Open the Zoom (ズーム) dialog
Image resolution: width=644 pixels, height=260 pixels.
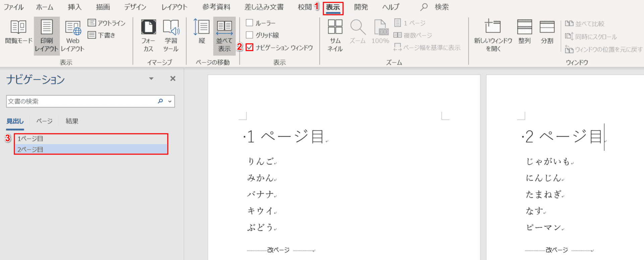358,32
